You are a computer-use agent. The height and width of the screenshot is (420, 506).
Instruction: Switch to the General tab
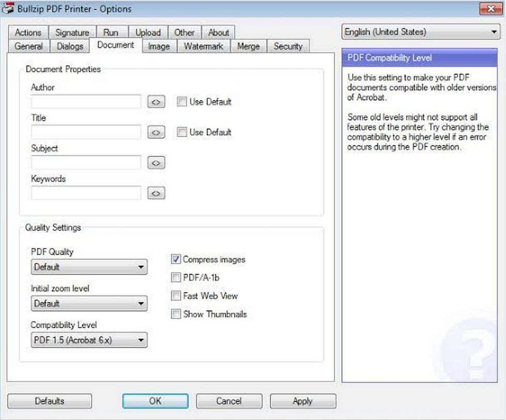click(28, 46)
